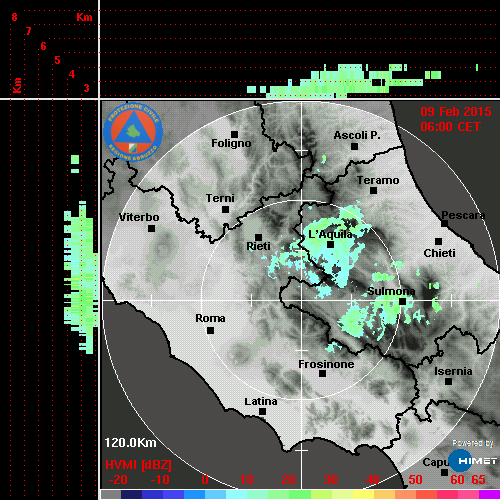The width and height of the screenshot is (500, 500).
Task: Click the Isernia city marker
Action: pyautogui.click(x=449, y=381)
